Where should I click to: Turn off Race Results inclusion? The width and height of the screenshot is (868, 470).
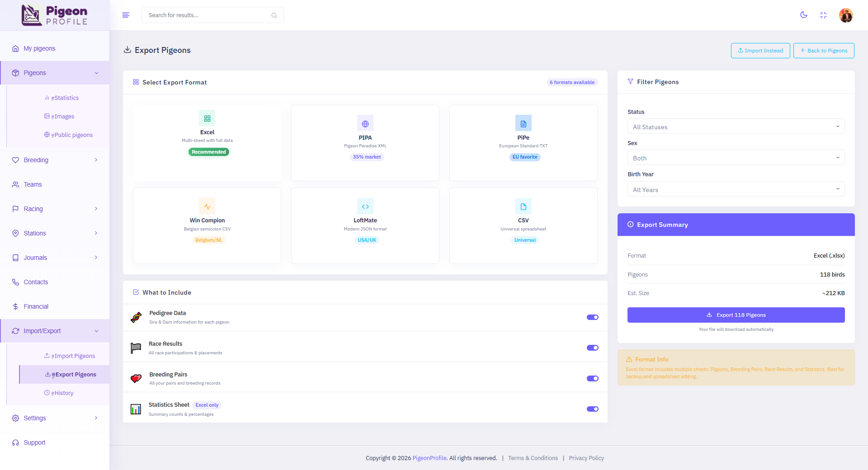click(x=592, y=348)
